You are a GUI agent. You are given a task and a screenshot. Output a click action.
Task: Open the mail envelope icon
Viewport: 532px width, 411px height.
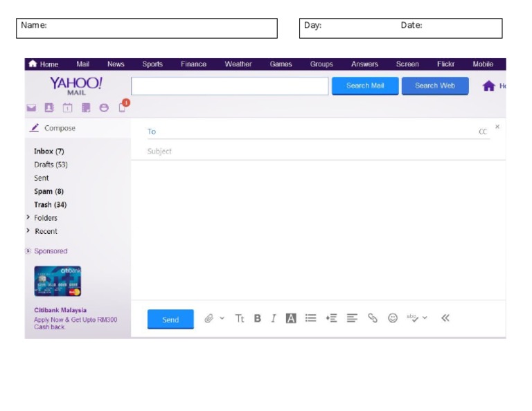(31, 108)
